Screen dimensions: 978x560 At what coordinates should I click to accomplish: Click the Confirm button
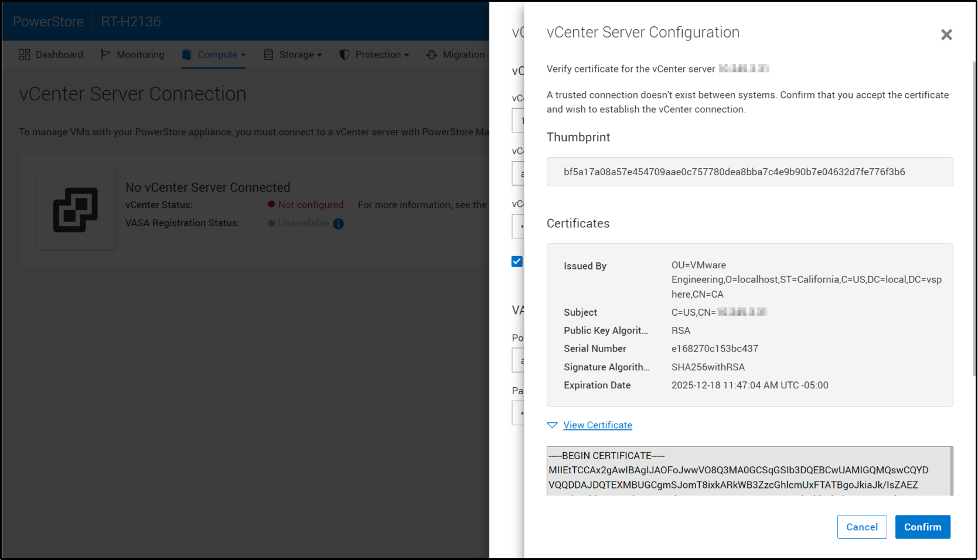coord(922,527)
